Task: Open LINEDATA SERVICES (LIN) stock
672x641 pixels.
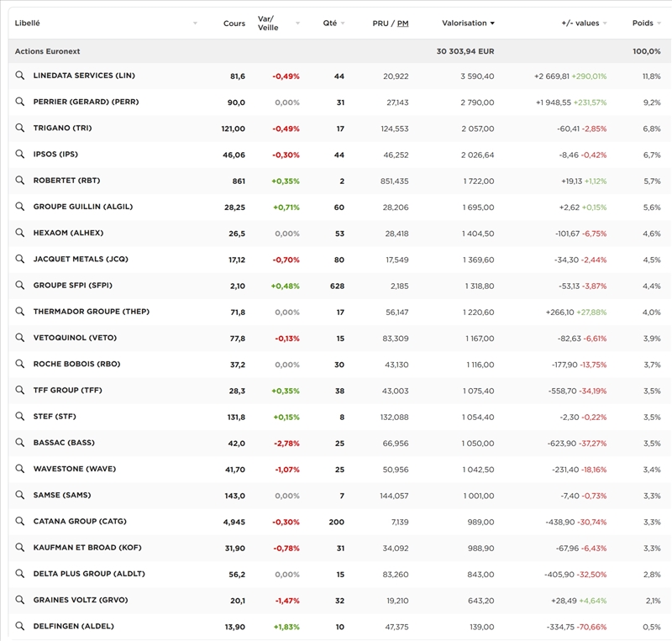Action: click(x=84, y=76)
